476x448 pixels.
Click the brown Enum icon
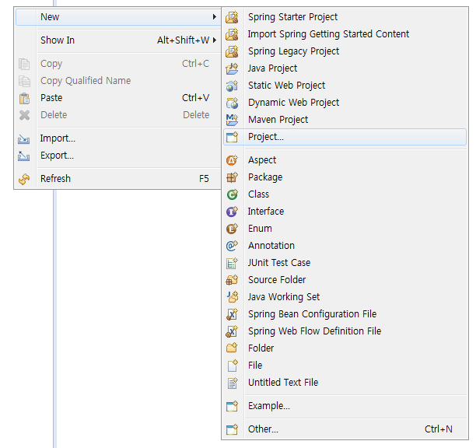click(232, 229)
